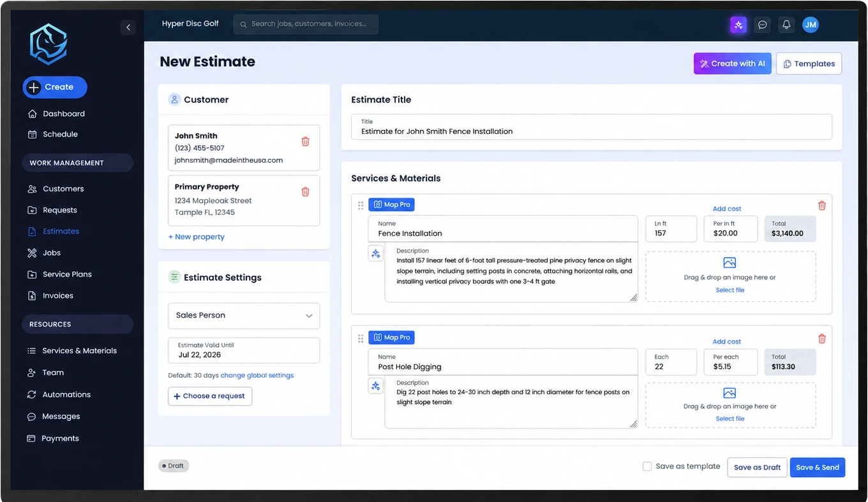Focus the search jobs, customers, invoices field
Viewport: 868px width, 502px height.
[306, 24]
